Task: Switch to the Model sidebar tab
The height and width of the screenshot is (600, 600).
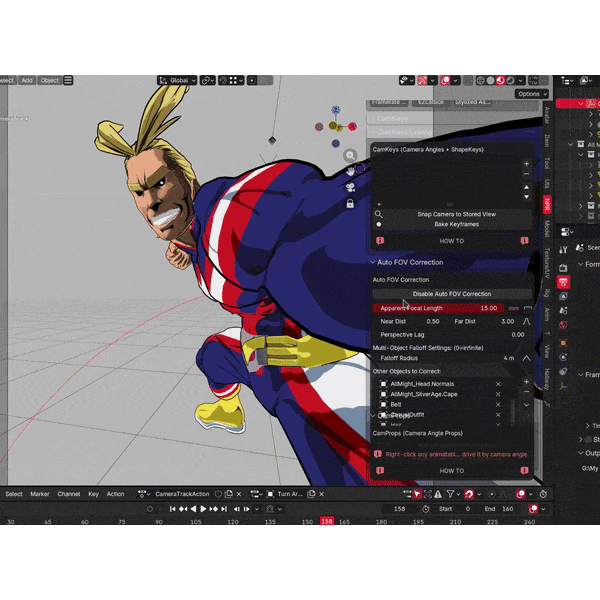Action: (x=547, y=228)
